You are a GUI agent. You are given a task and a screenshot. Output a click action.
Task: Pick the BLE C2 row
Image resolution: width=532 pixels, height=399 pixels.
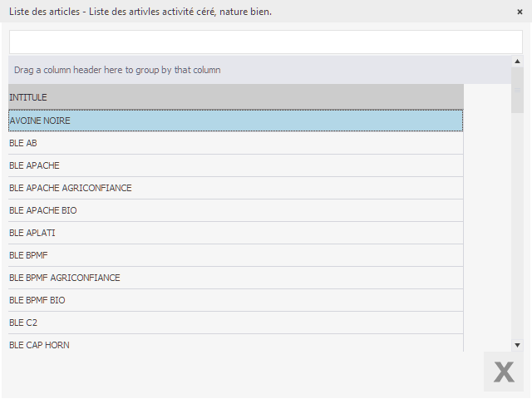click(235, 323)
